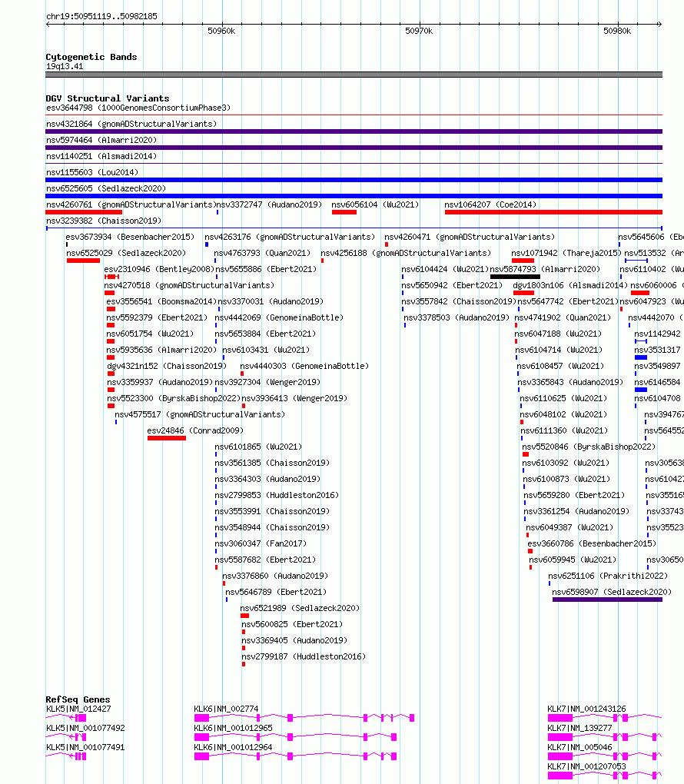This screenshot has height=784, width=684.
Task: Select nsv6598907 (Sedlazeck2020) purple bar
Action: click(607, 600)
